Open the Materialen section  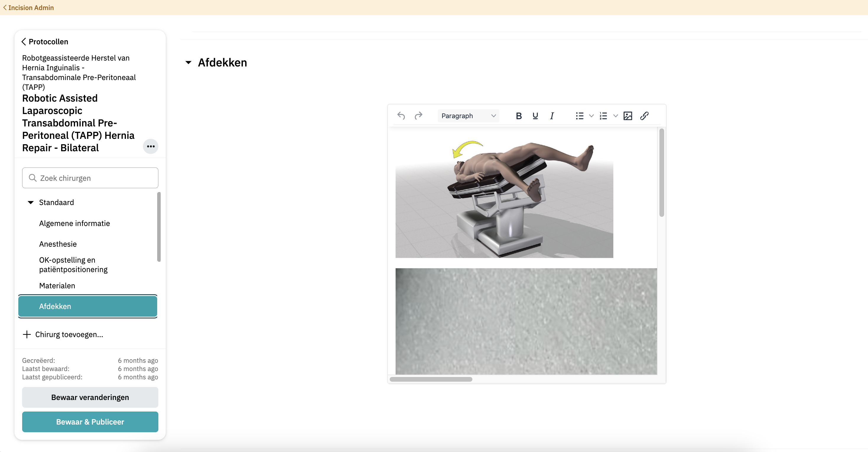coord(57,285)
